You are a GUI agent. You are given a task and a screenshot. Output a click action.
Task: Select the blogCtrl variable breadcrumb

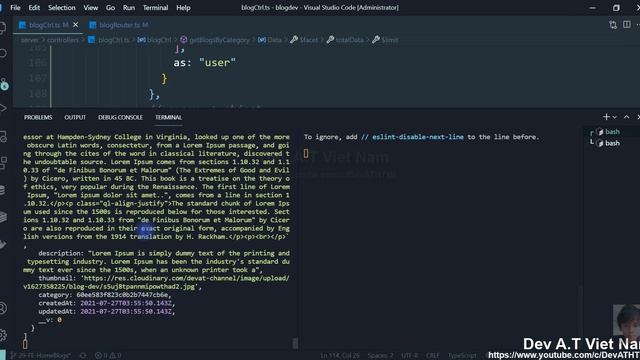[155, 40]
